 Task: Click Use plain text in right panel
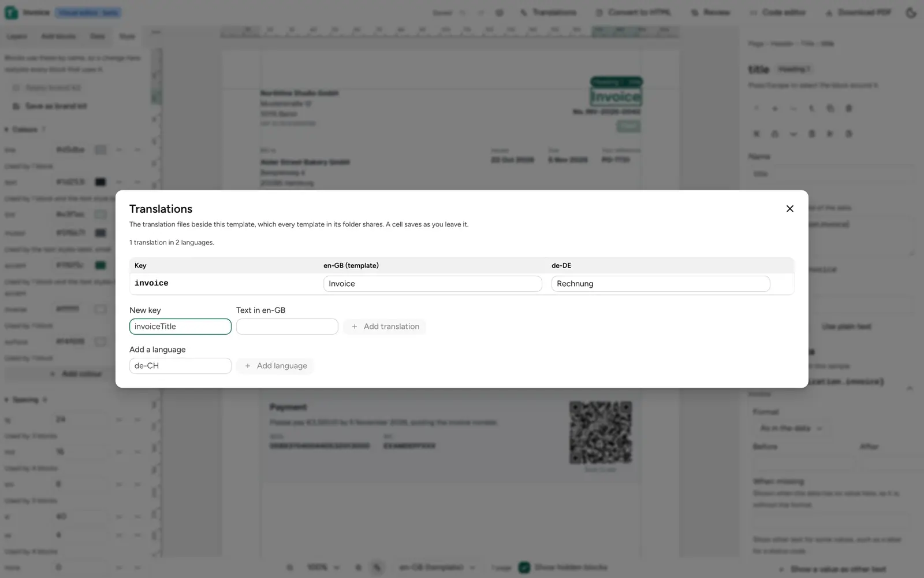coord(847,327)
